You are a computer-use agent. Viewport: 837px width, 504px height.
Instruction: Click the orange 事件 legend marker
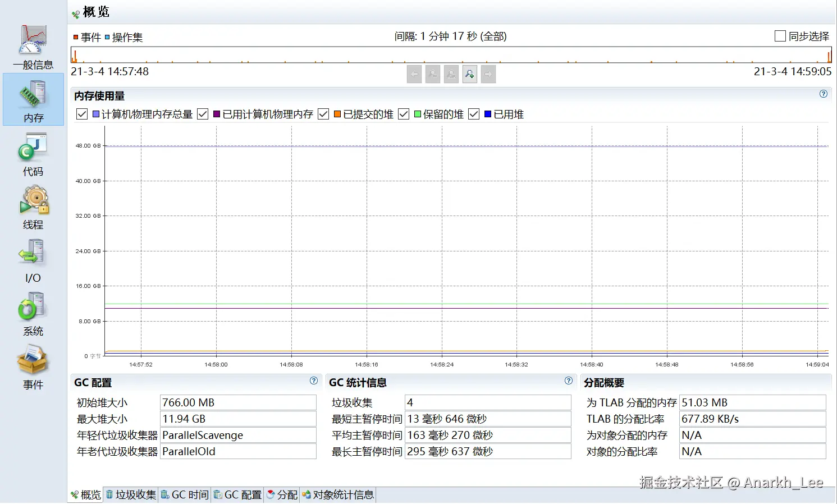point(76,38)
